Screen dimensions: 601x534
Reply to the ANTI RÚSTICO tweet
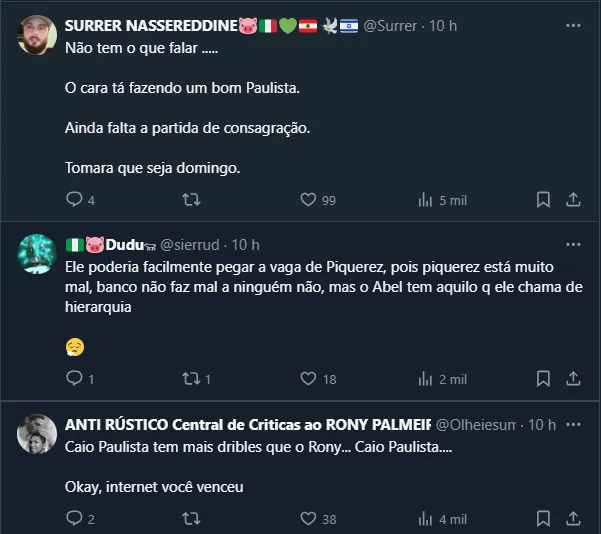[74, 519]
